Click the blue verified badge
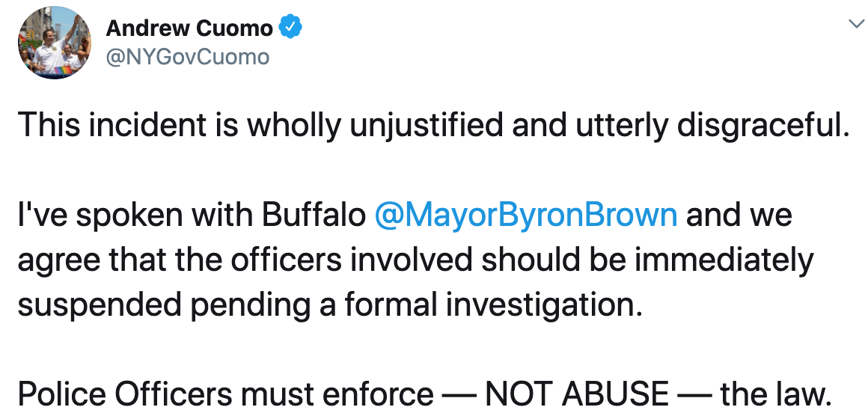 tap(290, 28)
